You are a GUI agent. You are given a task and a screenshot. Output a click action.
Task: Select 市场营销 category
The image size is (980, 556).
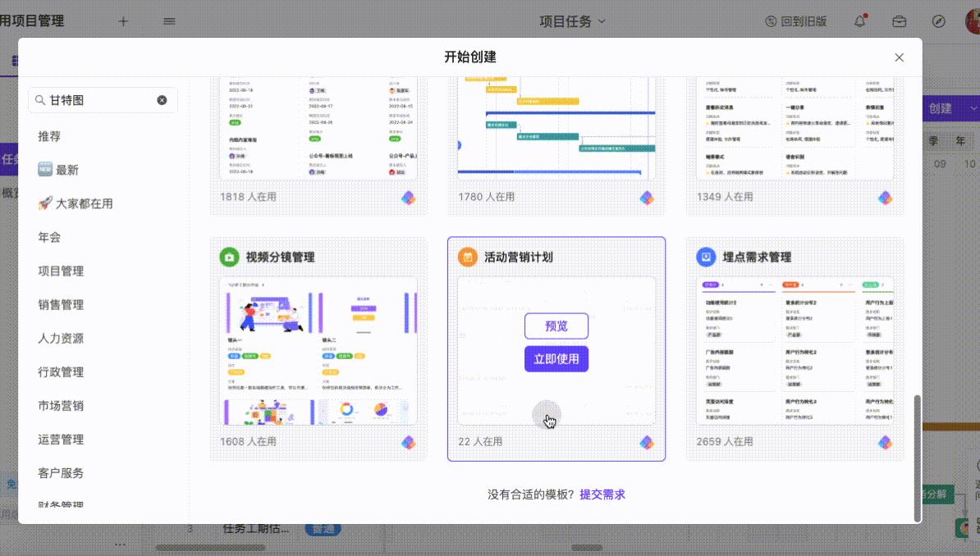[x=61, y=406]
